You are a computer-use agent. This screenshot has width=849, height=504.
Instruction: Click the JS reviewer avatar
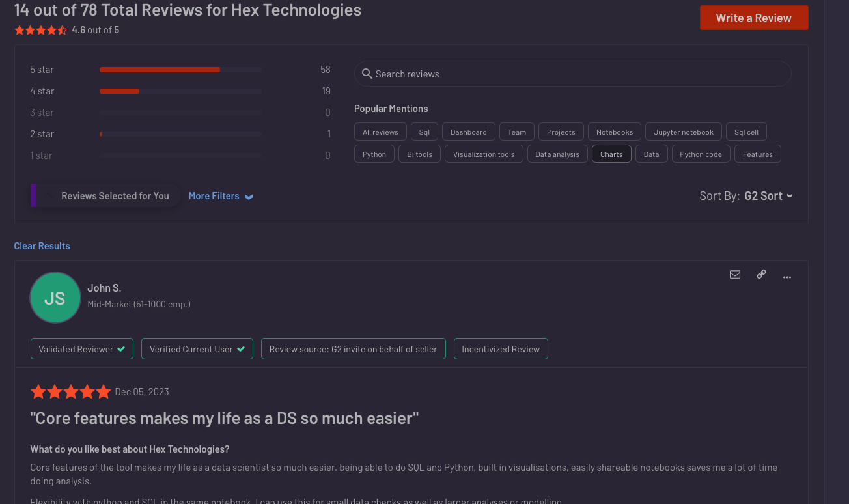[x=55, y=298]
